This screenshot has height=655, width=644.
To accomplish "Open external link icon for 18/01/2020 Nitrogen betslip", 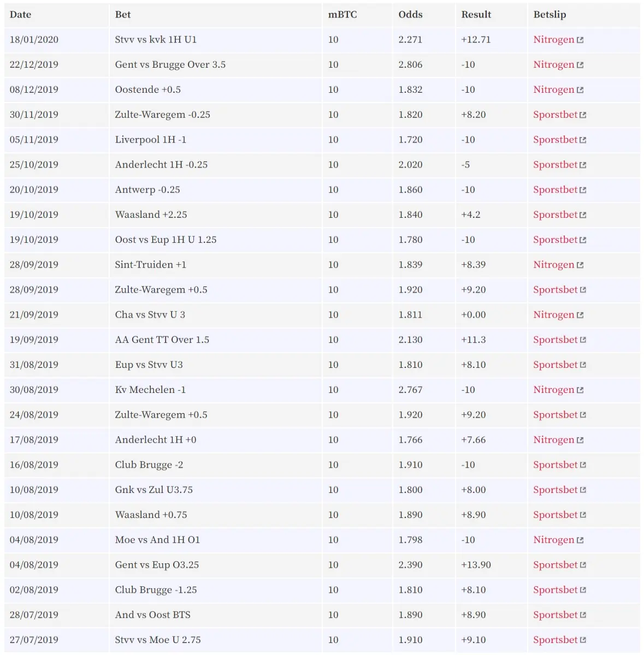I will [580, 40].
